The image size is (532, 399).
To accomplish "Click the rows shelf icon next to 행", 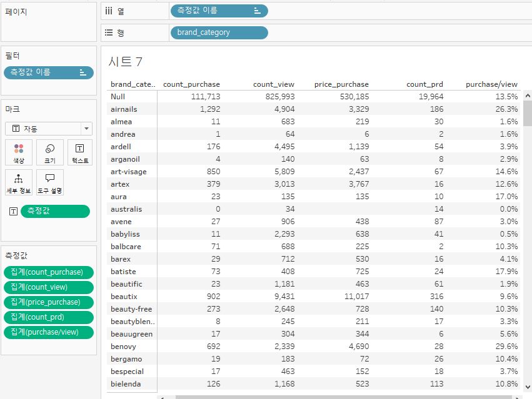I will [x=109, y=32].
